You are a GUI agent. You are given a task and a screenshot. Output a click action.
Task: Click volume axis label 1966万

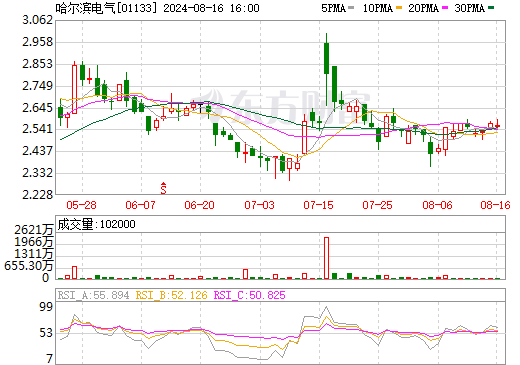[34, 242]
